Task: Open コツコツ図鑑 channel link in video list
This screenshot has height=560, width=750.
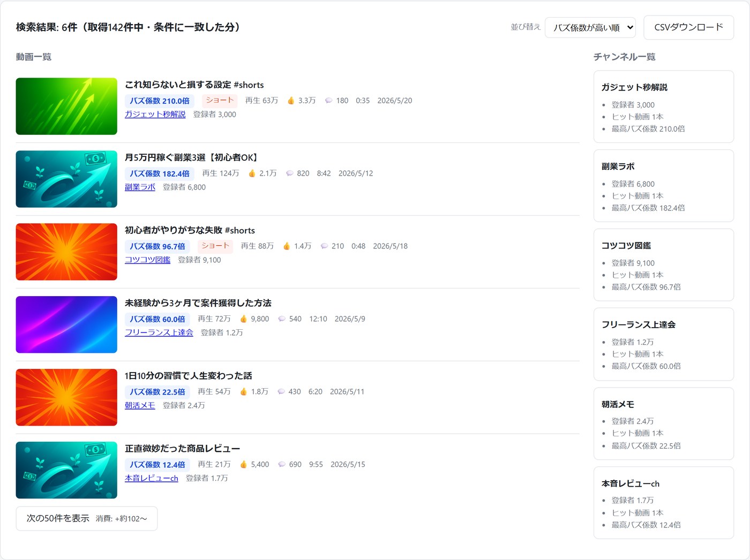Action: [x=147, y=260]
